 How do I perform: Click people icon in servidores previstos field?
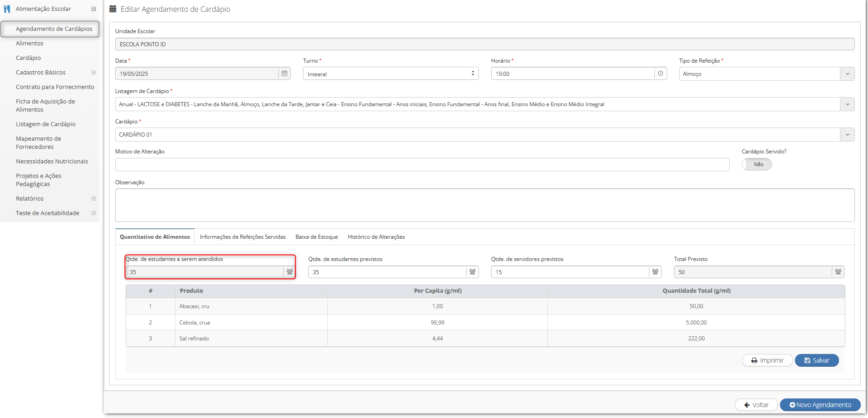pyautogui.click(x=655, y=272)
